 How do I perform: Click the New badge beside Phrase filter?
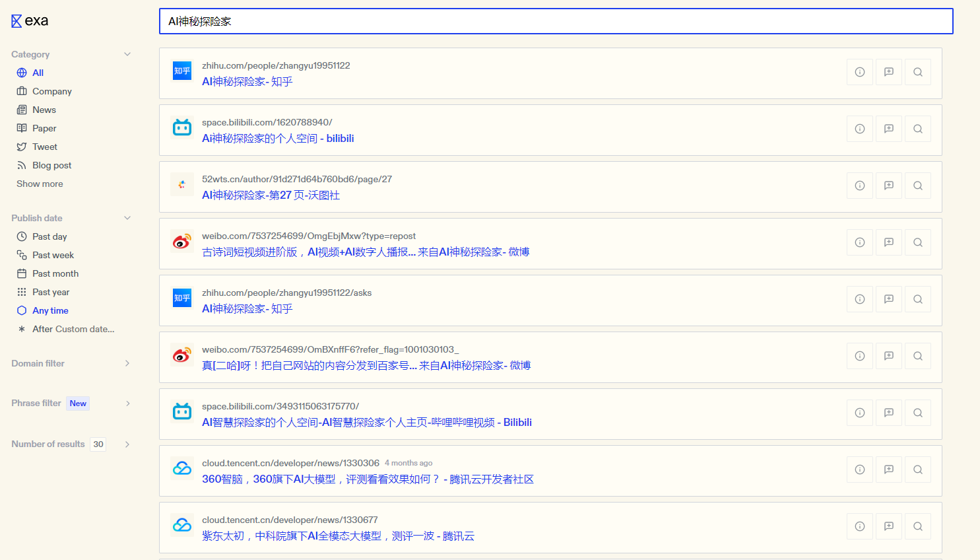point(78,403)
